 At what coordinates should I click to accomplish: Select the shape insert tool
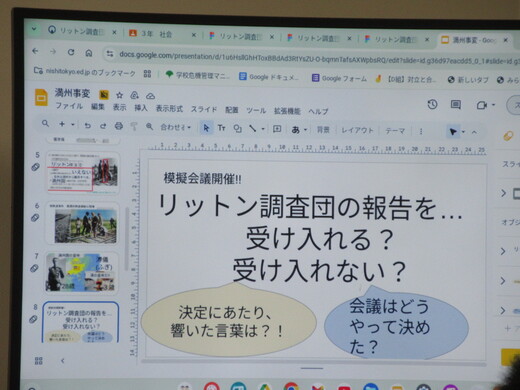[237, 128]
